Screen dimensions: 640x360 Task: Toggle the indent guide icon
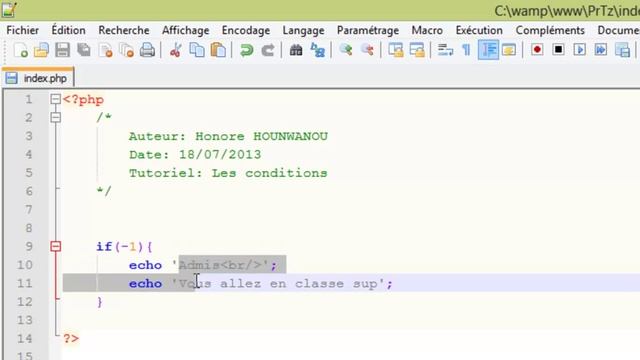(489, 50)
